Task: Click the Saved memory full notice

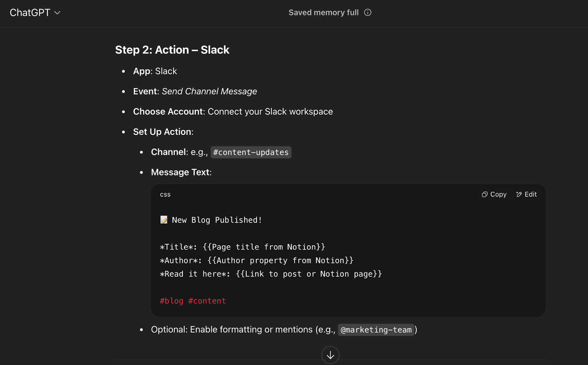Action: 323,13
